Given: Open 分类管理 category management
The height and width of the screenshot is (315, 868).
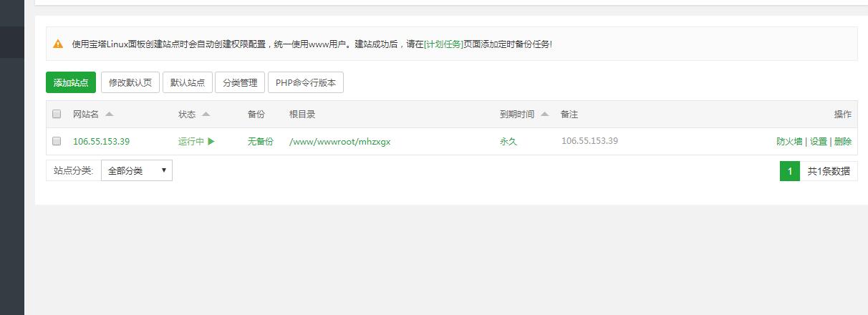Looking at the screenshot, I should [x=240, y=83].
